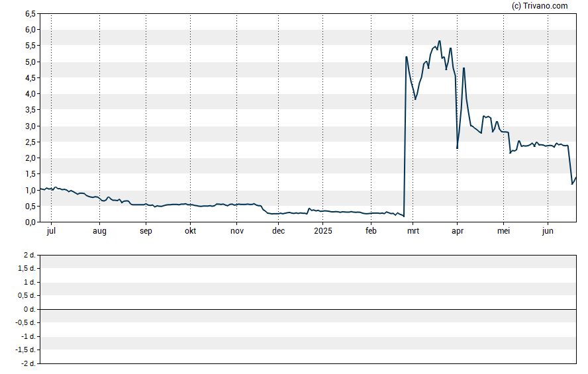This screenshot has height=374, width=588.
Task: Click the 6,0 price axis value
Action: [30, 30]
